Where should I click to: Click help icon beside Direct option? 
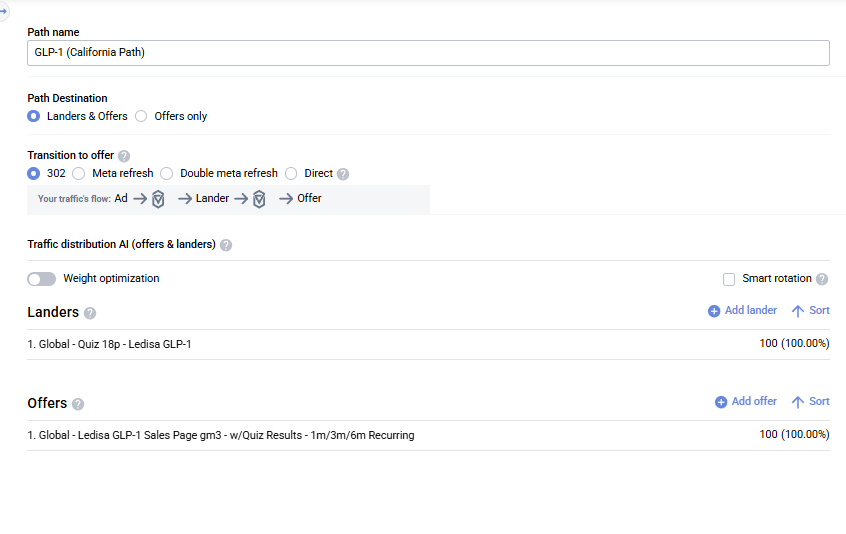[x=343, y=174]
